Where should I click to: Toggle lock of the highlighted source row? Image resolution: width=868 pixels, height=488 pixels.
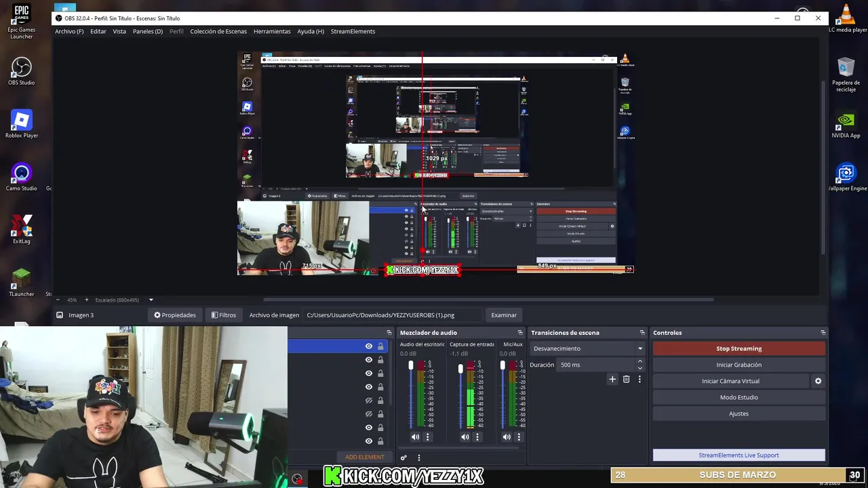pos(380,346)
